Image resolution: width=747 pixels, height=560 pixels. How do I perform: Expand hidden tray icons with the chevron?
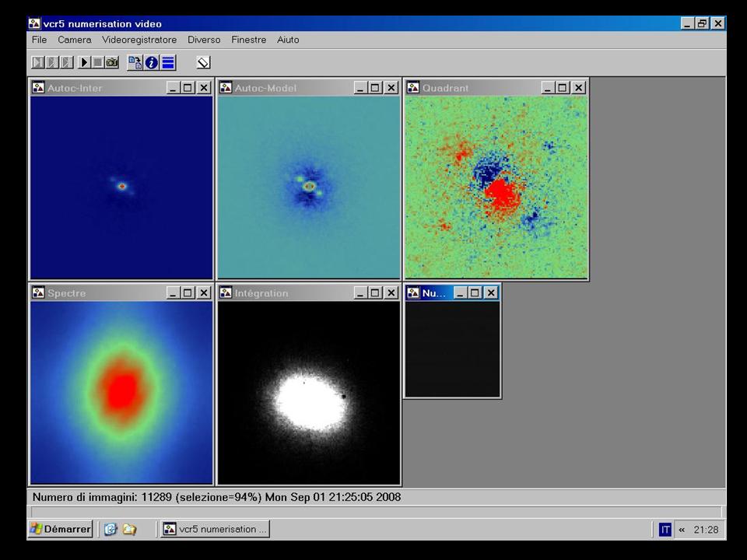click(682, 530)
